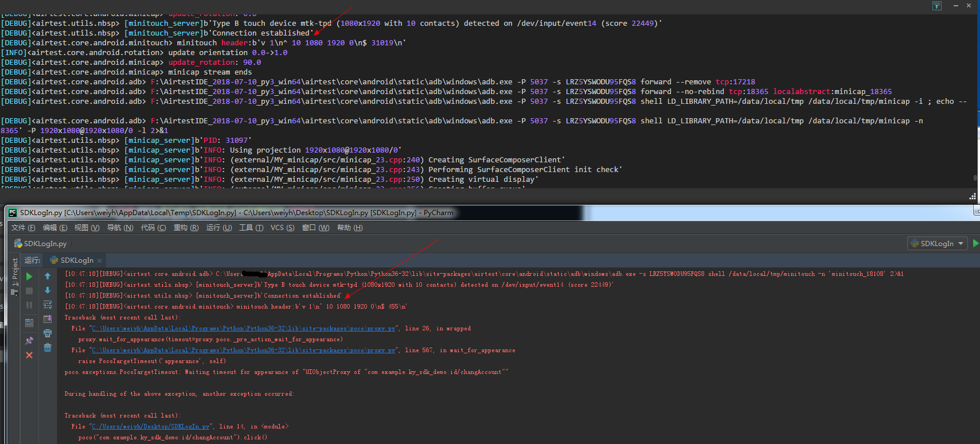
Task: Click the poco.exceptions.PocoTargetTimeout error line
Action: pyautogui.click(x=286, y=372)
